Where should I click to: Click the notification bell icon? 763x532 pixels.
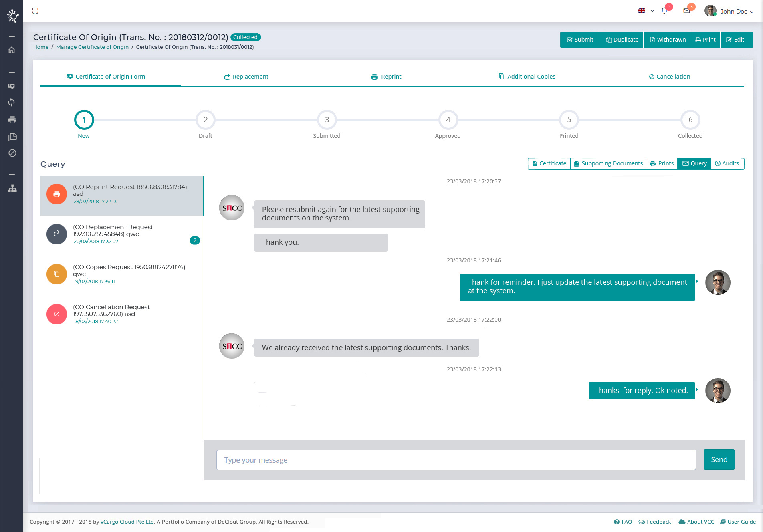[x=664, y=11]
